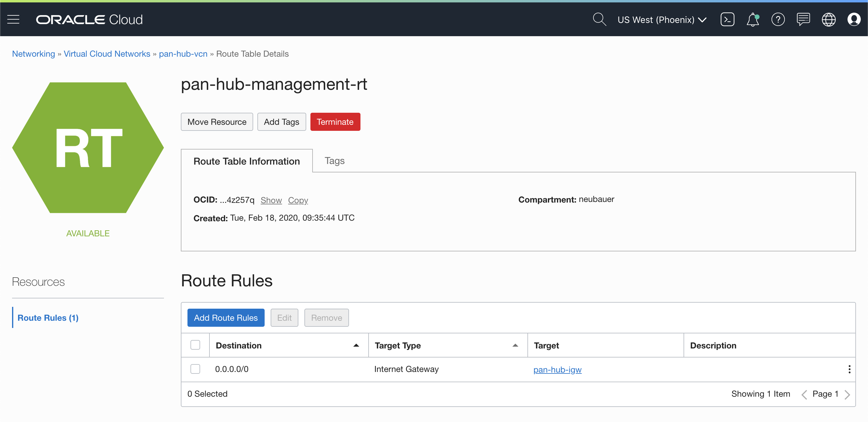Viewport: 868px width, 422px height.
Task: Sort by the Target Type column arrow
Action: coord(515,345)
